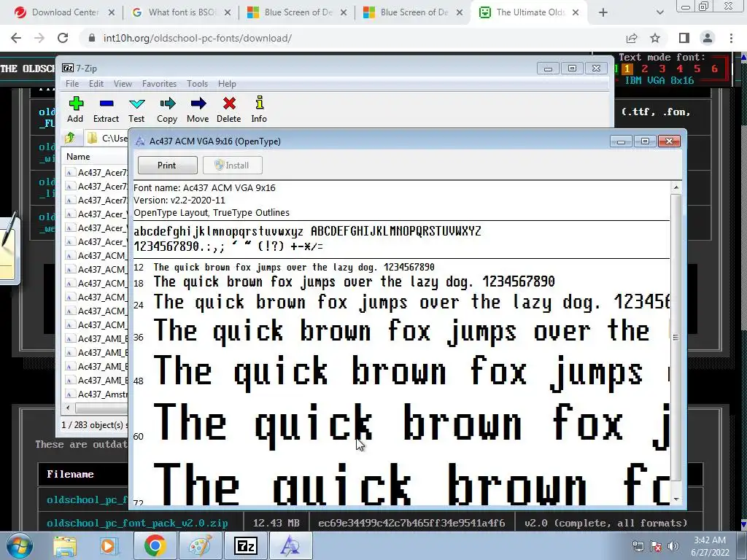This screenshot has height=560, width=747.
Task: Open Chrome profile avatar
Action: [708, 38]
